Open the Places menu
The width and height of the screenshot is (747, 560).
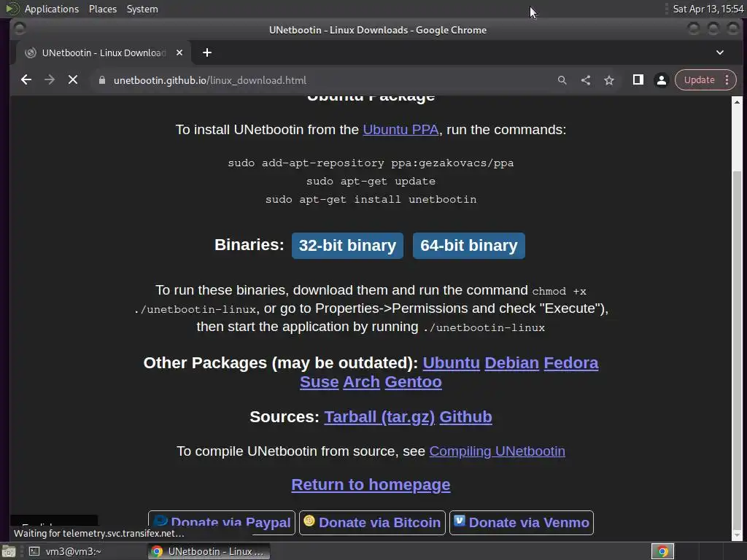[103, 9]
